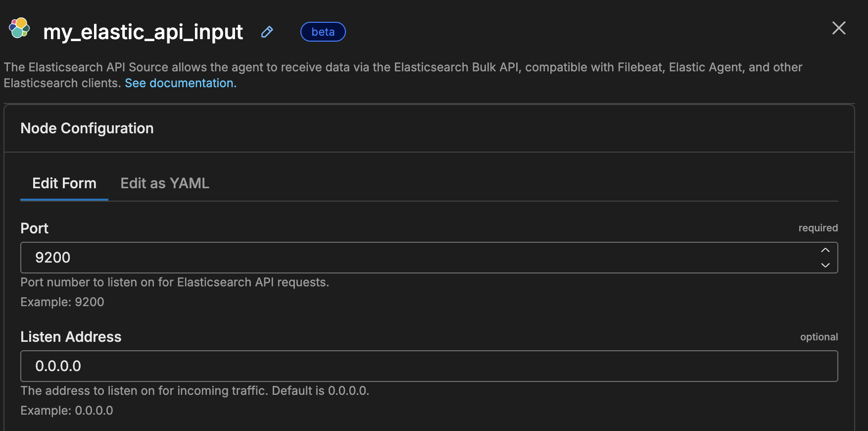
Task: Select the Listen Address value 0.0.0.0
Action: tap(57, 366)
